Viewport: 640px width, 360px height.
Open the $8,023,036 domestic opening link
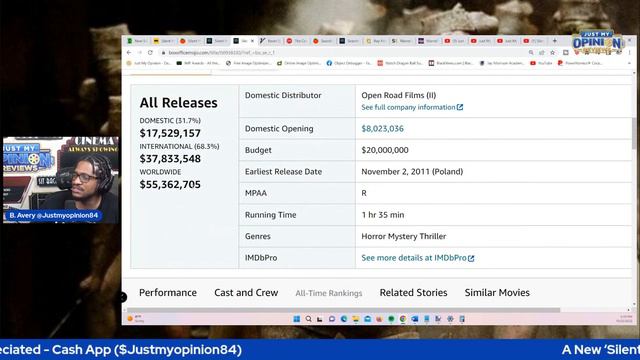click(382, 129)
